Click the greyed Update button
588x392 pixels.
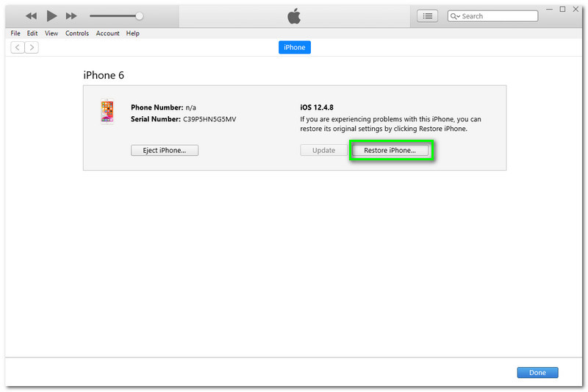pos(323,150)
